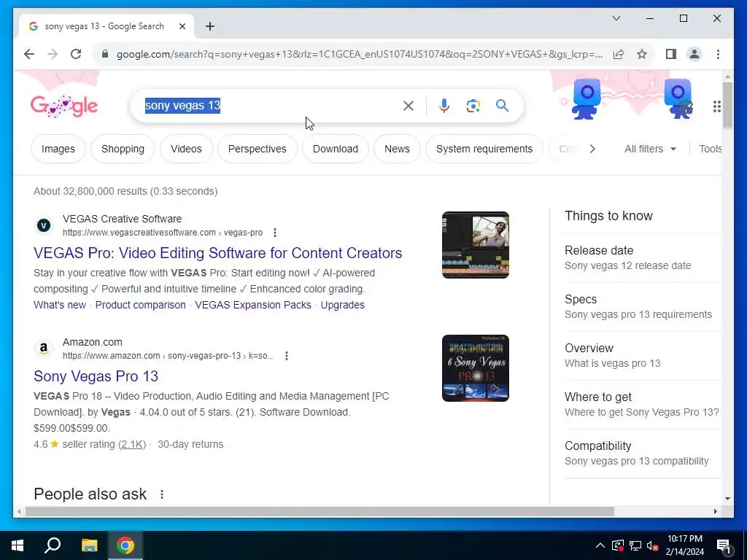Open the taskbar clock and date
The height and width of the screenshot is (560, 747).
tap(684, 545)
